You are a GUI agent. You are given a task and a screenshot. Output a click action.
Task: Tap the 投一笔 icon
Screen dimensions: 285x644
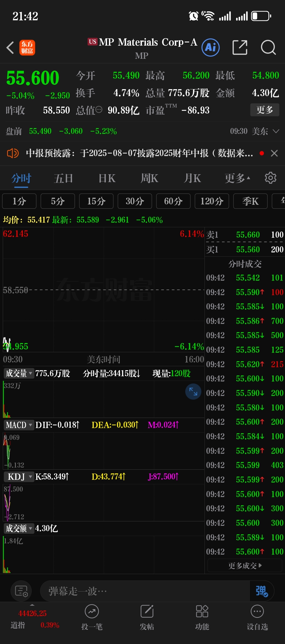(92, 612)
